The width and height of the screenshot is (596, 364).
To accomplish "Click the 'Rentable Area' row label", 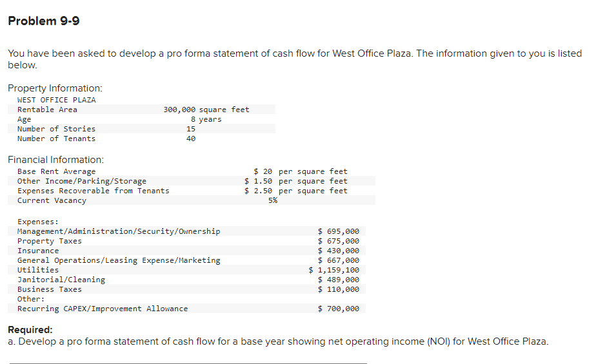I will tap(47, 110).
